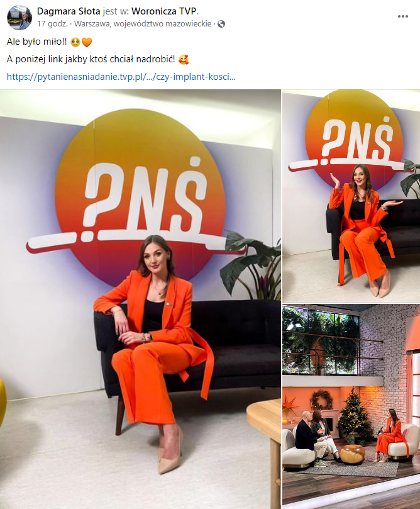Open the photo of the woman with raised hands

tap(351, 196)
